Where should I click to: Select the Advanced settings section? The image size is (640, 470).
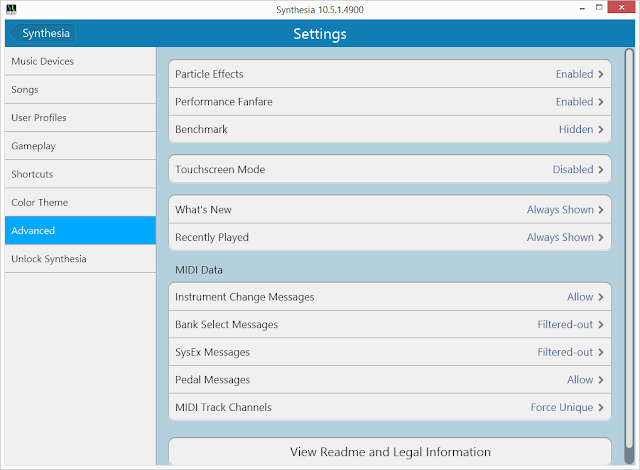[x=80, y=231]
